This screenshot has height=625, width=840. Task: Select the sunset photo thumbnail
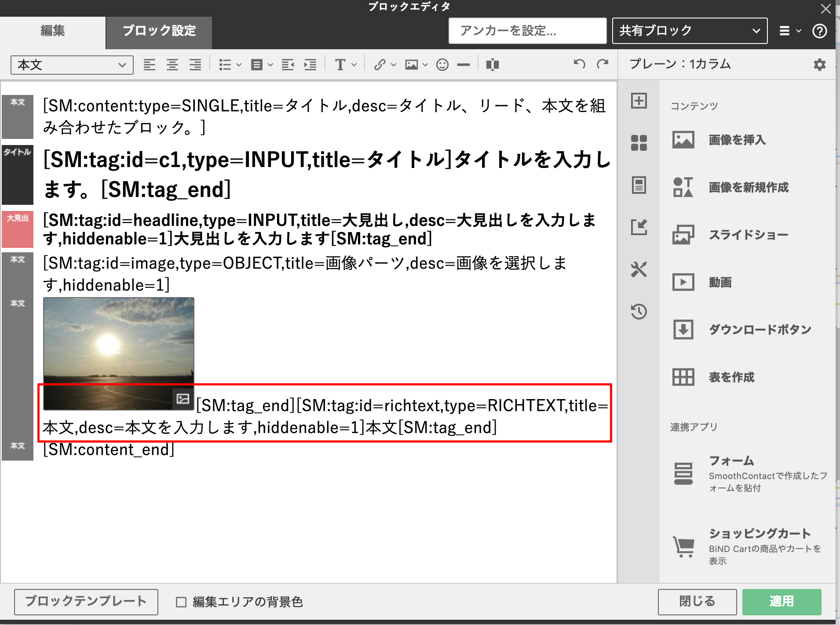(x=119, y=354)
